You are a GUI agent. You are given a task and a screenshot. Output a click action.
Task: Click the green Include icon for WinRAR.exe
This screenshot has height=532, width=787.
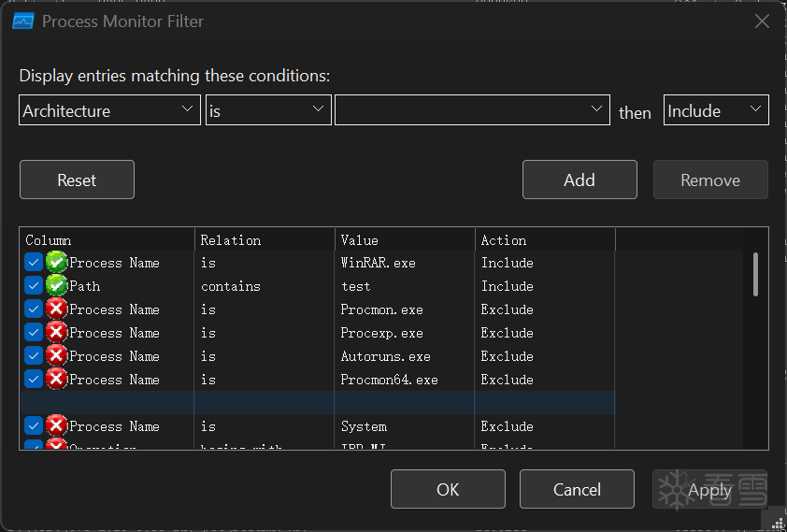pyautogui.click(x=56, y=263)
